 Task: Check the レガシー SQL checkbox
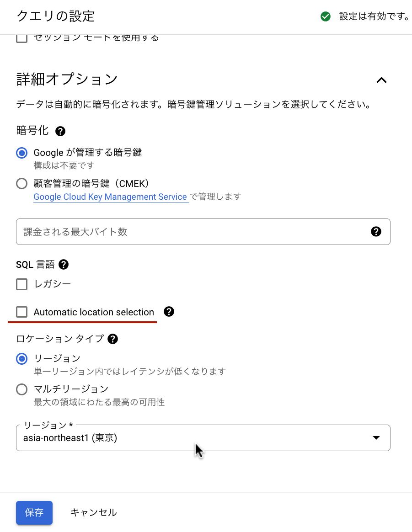click(21, 284)
